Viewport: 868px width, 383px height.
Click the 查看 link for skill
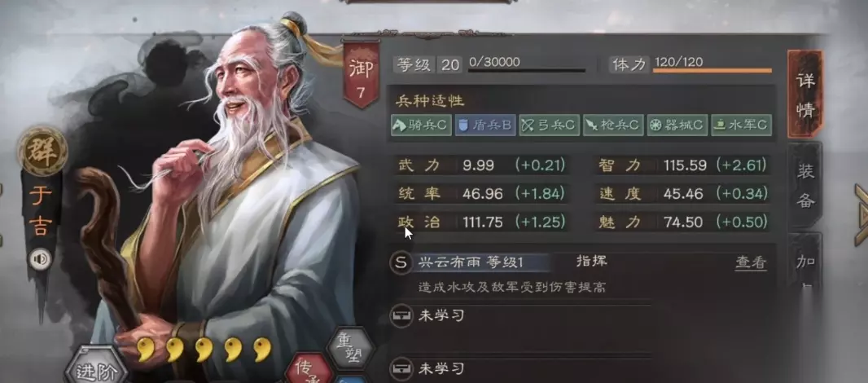751,262
